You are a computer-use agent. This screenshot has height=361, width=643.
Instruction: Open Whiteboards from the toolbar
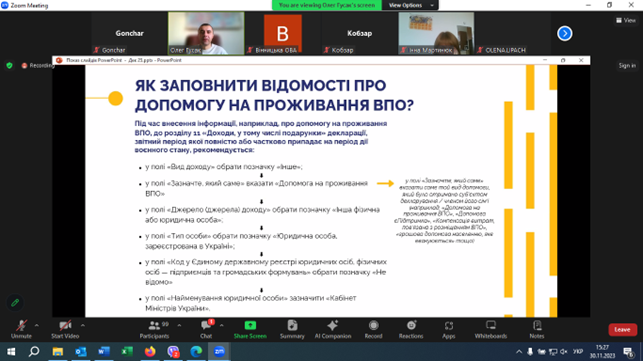coord(491,329)
